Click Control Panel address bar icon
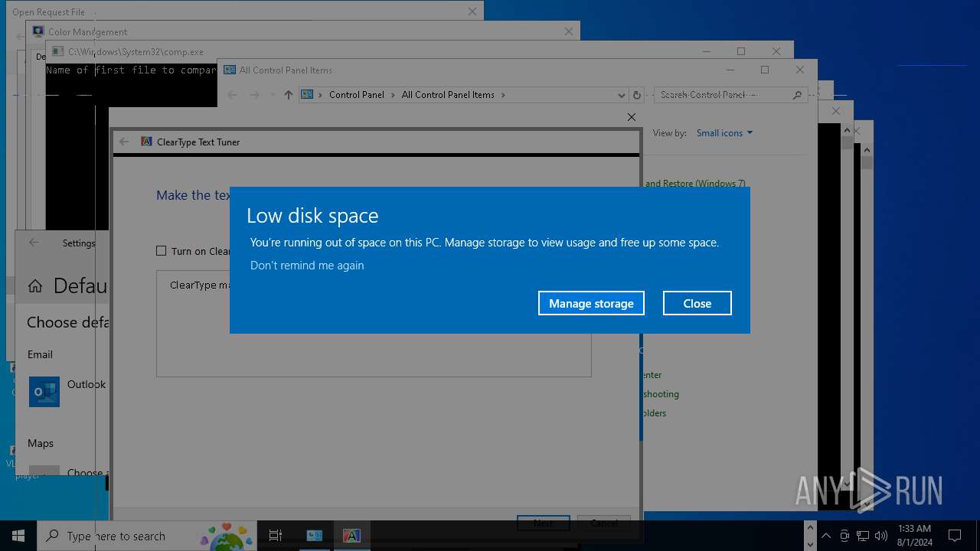Image resolution: width=980 pixels, height=551 pixels. (x=307, y=95)
